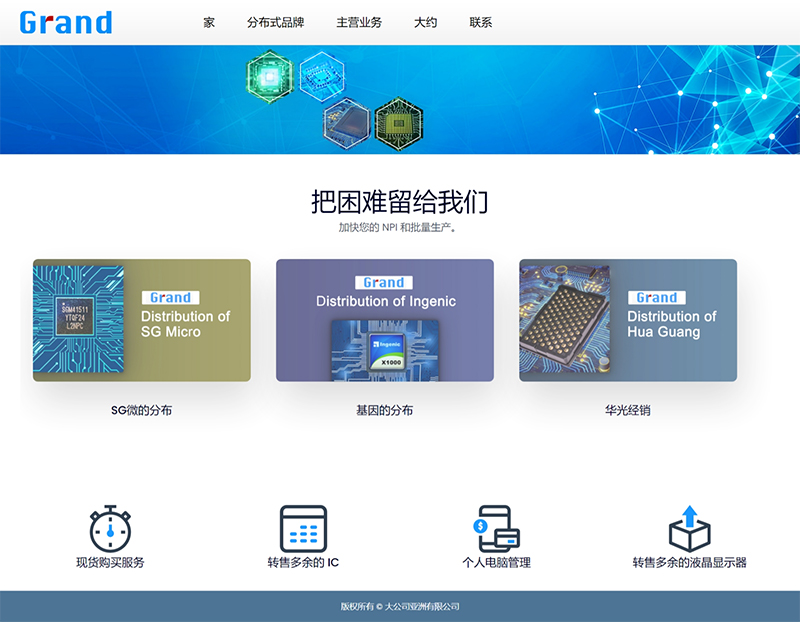Viewport: 800px width, 622px height.
Task: Click the calendar icon for excess IC resale
Action: pos(304,529)
